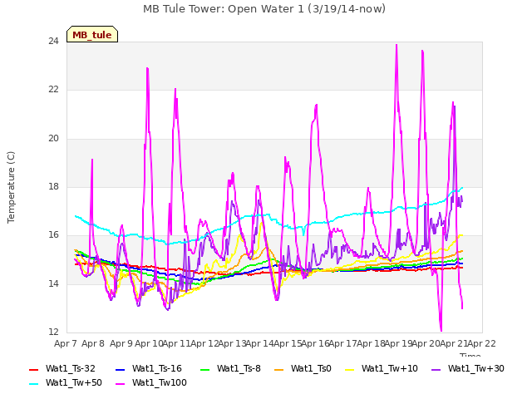Click the 18 y-axis tick label
This screenshot has width=532, height=399.
53,186
